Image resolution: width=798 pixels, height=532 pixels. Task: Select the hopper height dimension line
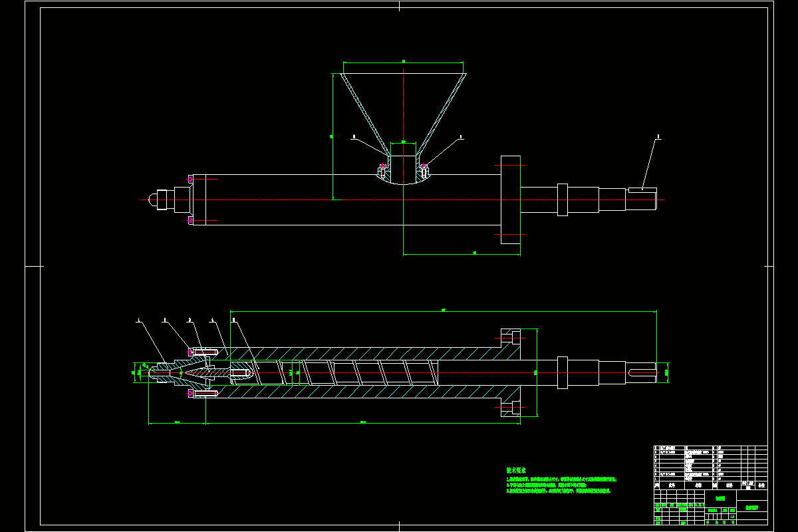(x=332, y=136)
